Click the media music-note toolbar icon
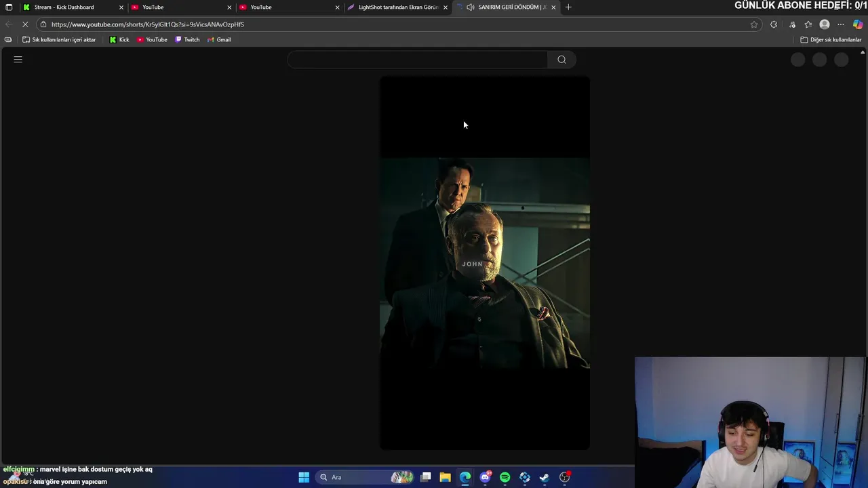This screenshot has height=488, width=868. pyautogui.click(x=792, y=24)
